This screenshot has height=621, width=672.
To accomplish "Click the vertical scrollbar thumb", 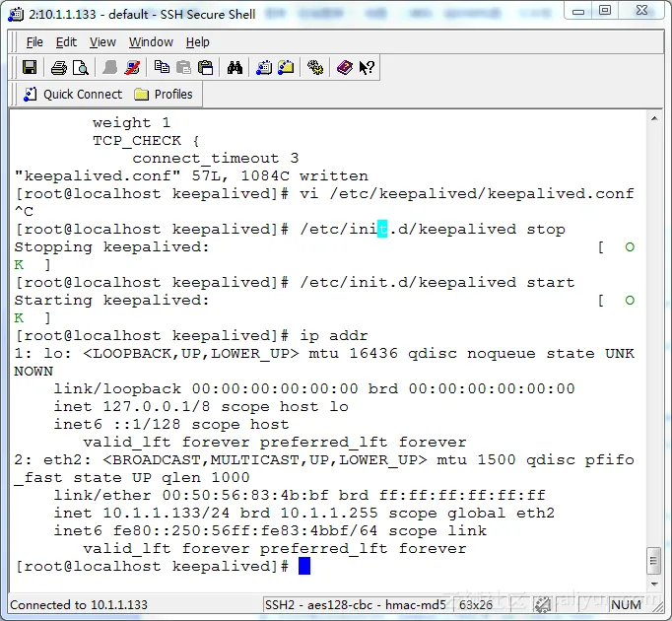I will pos(653,561).
